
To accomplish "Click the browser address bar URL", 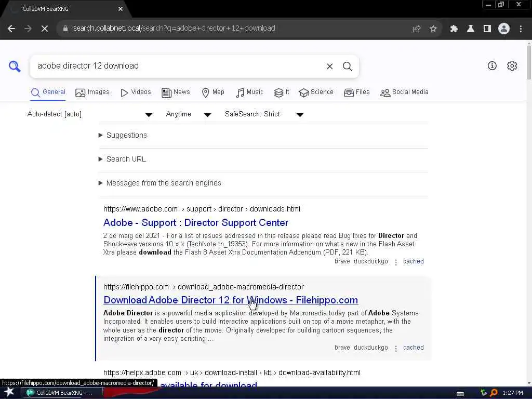I will tap(174, 29).
